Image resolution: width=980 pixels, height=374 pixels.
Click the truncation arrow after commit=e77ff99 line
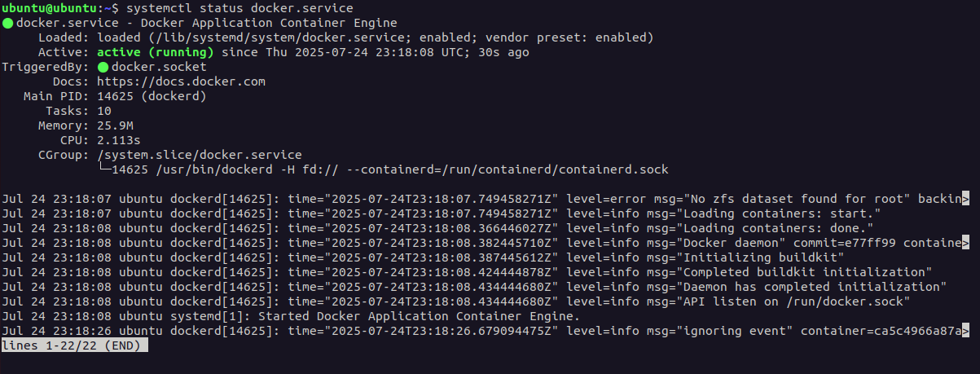966,243
